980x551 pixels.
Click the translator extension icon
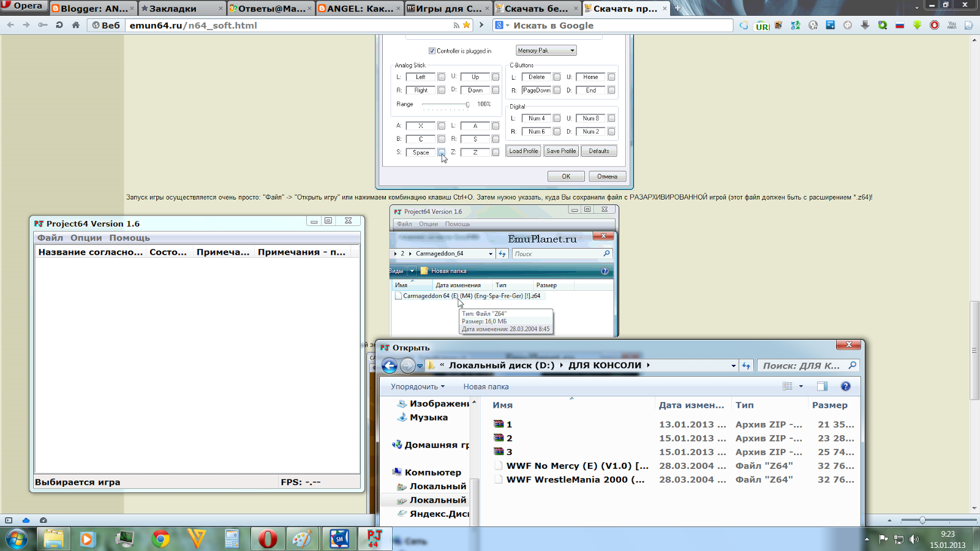[796, 25]
